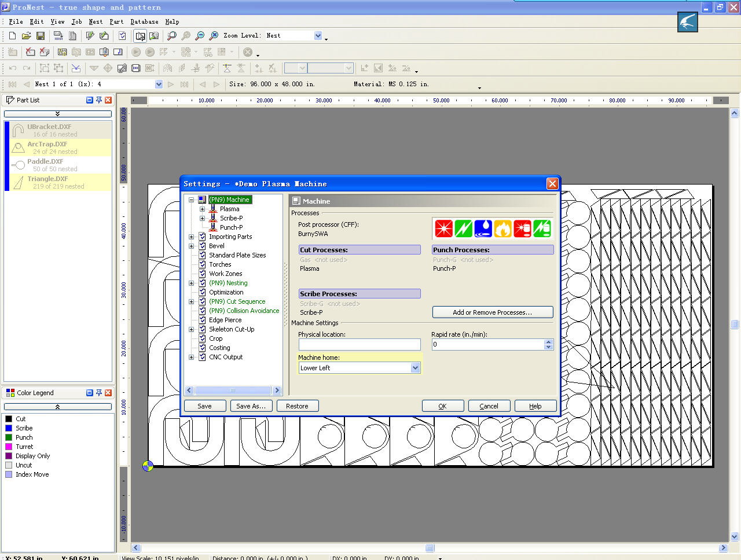Click the black Cut color swatch
The height and width of the screenshot is (560, 741).
tap(9, 419)
